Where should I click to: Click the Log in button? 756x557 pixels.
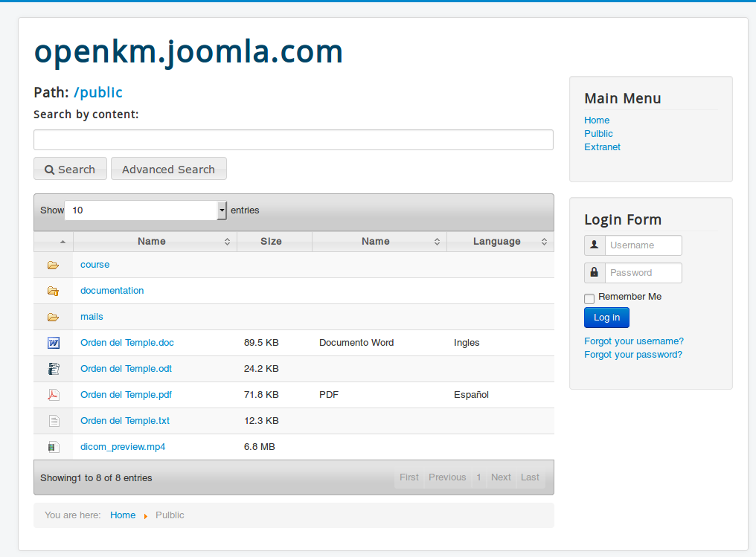(606, 318)
